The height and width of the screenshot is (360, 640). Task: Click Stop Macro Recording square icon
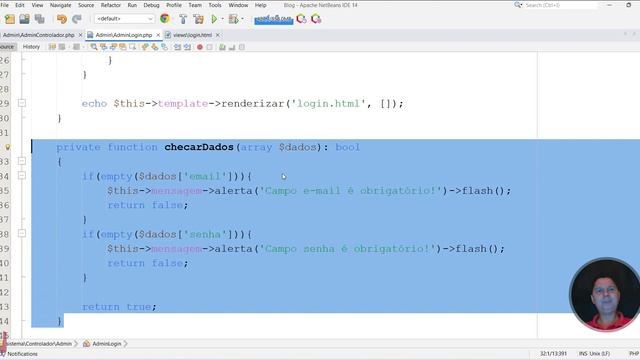click(x=209, y=47)
